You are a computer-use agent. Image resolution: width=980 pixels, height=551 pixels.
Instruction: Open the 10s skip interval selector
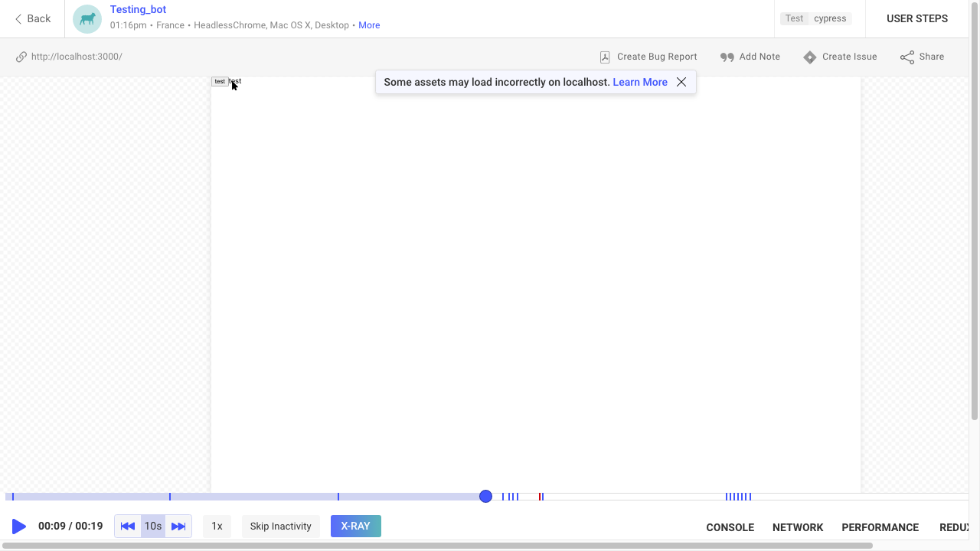tap(153, 527)
